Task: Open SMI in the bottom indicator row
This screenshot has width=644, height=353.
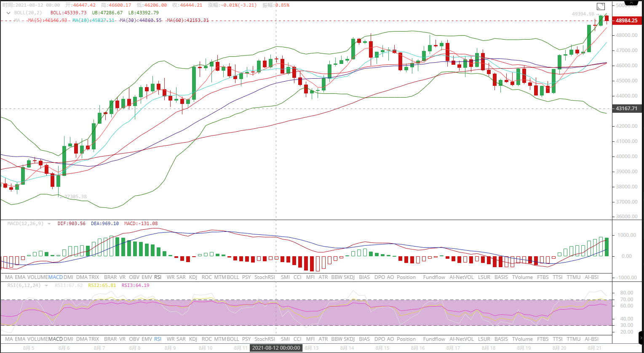Action: tap(285, 339)
